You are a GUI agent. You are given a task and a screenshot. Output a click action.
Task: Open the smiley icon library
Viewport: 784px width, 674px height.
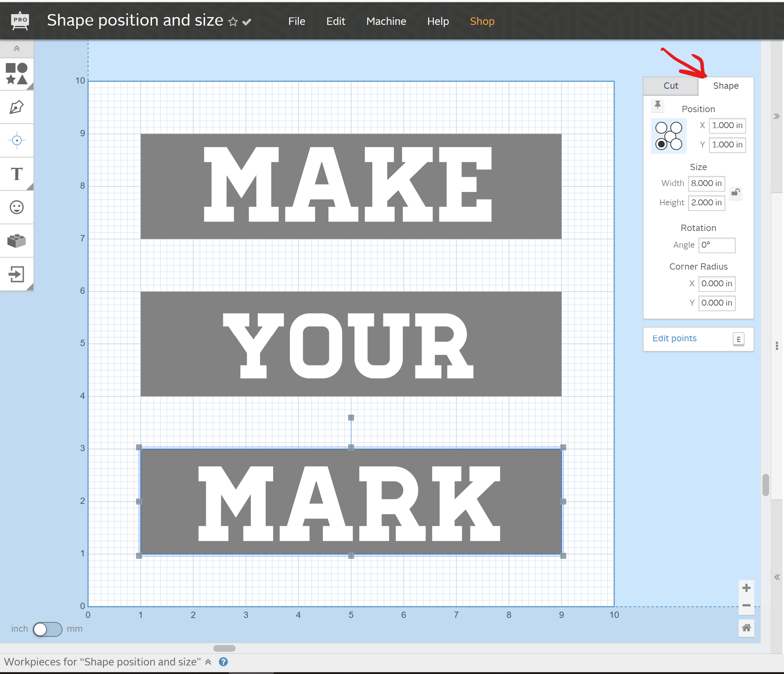coord(17,207)
